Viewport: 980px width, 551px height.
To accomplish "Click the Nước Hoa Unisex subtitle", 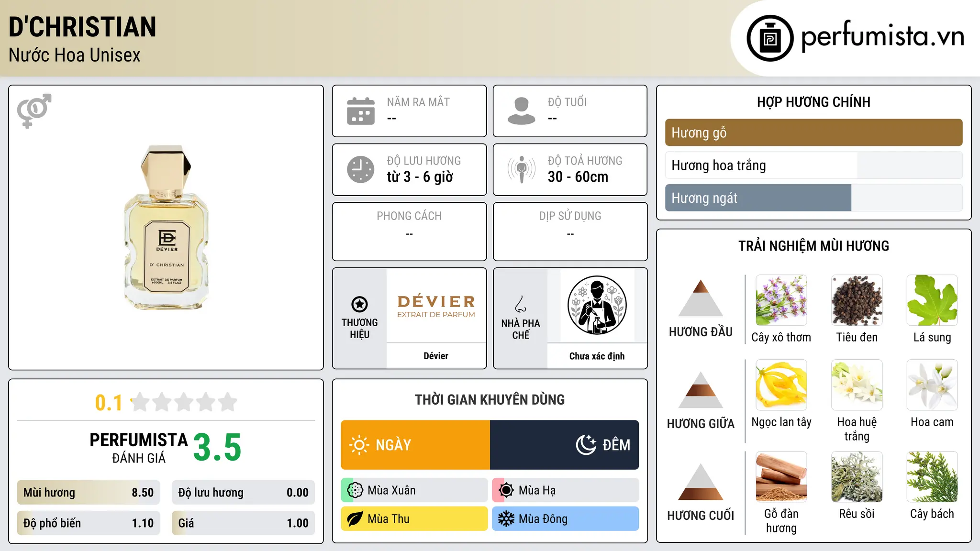I will [75, 55].
